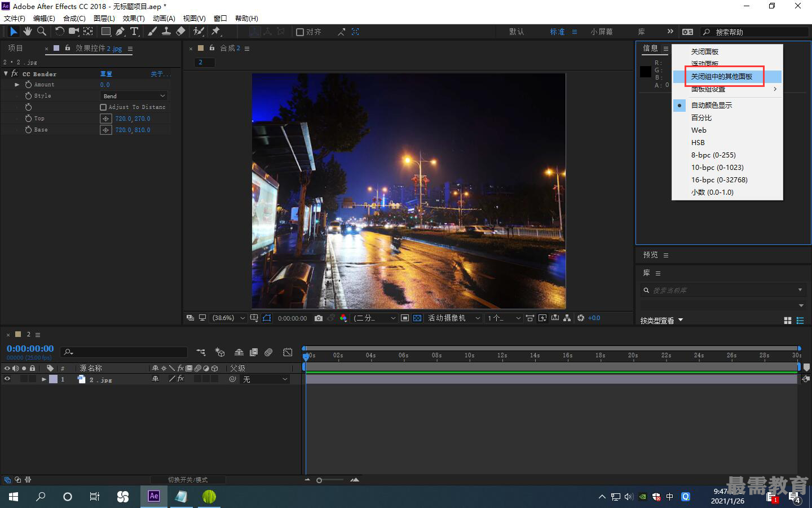Enable motion blur icon in timeline
The width and height of the screenshot is (812, 508).
click(x=269, y=352)
